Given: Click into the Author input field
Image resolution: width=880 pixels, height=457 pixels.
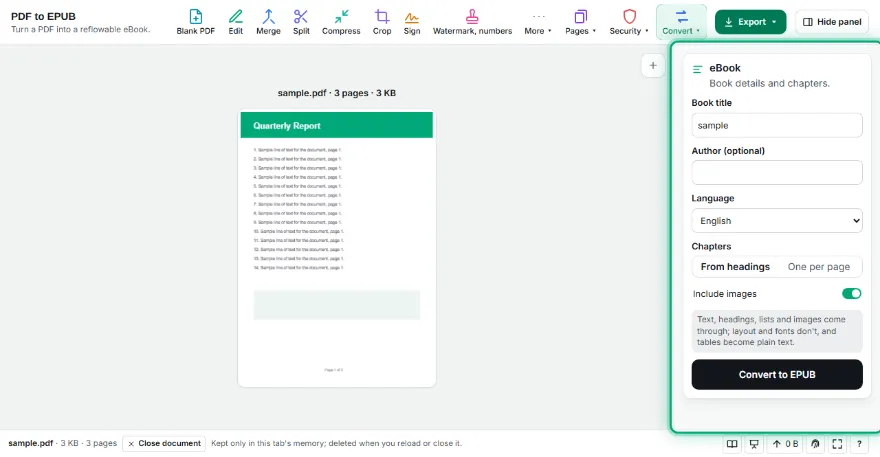Looking at the screenshot, I should [x=777, y=173].
